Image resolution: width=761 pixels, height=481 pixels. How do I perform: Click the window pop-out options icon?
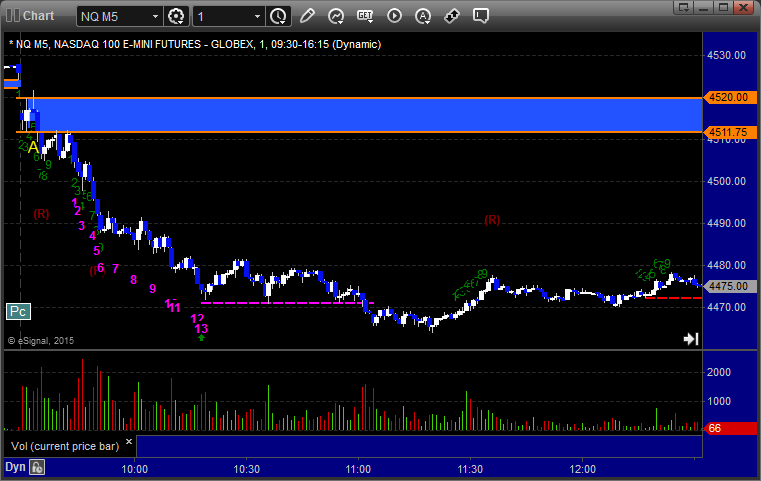pyautogui.click(x=684, y=7)
